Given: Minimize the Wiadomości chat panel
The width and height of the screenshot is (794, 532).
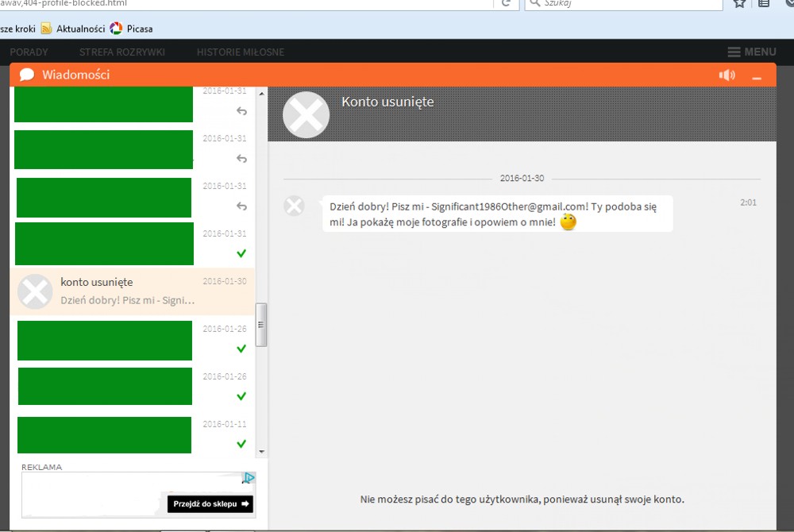Looking at the screenshot, I should click(757, 77).
